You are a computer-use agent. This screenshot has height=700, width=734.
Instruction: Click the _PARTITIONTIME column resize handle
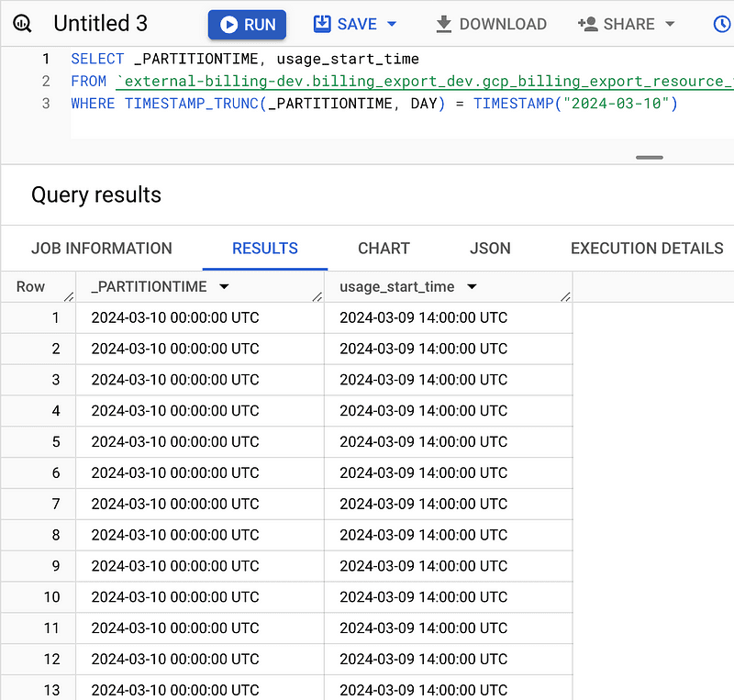(317, 296)
